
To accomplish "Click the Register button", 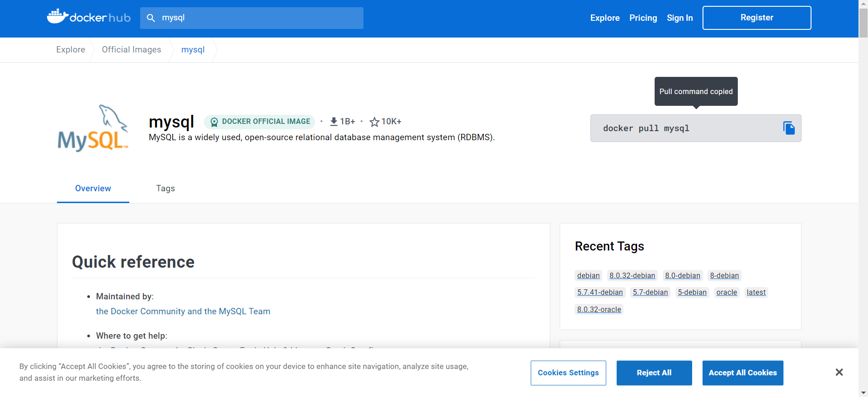I will point(757,18).
